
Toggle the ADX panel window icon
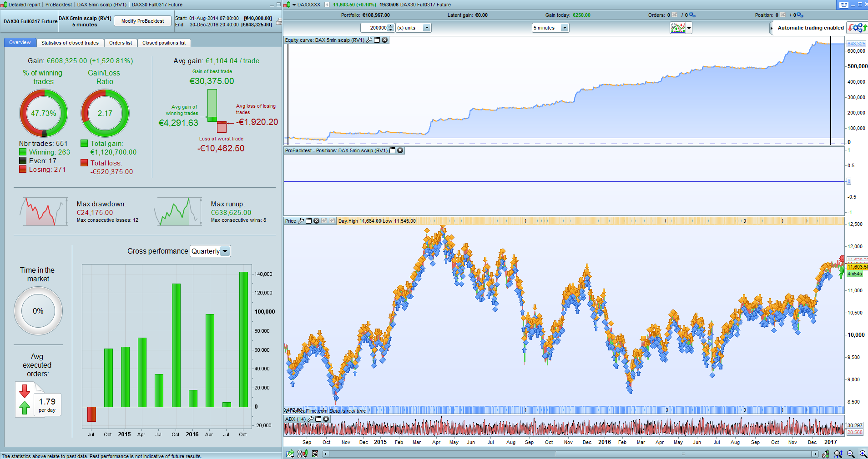(318, 419)
